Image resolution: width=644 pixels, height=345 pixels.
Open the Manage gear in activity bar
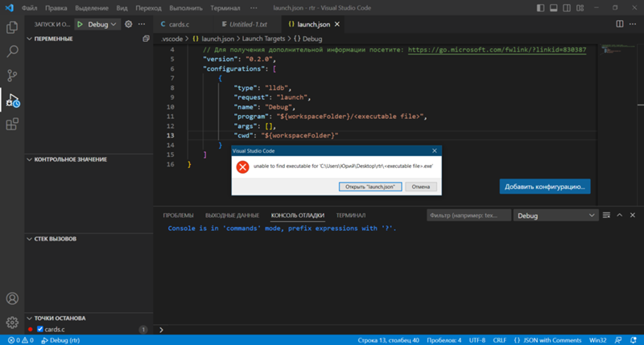tap(12, 322)
